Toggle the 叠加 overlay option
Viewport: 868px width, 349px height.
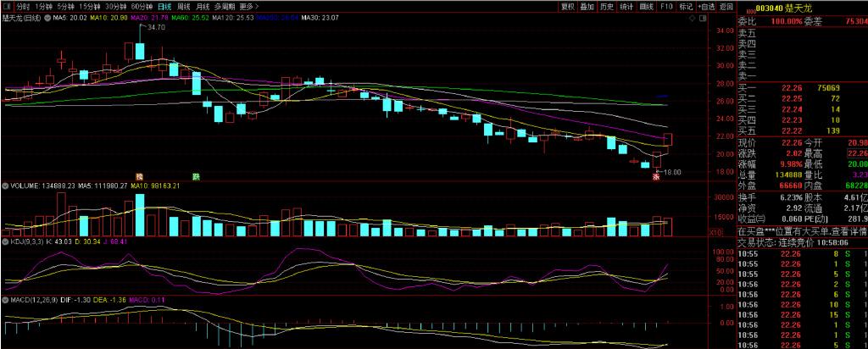(587, 6)
